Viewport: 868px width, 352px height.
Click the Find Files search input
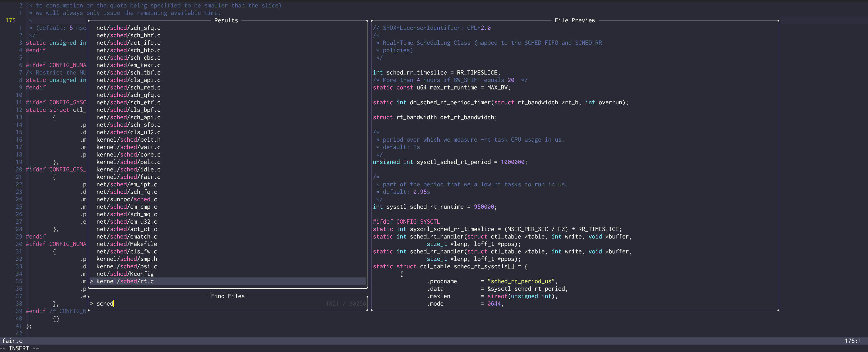[x=202, y=303]
